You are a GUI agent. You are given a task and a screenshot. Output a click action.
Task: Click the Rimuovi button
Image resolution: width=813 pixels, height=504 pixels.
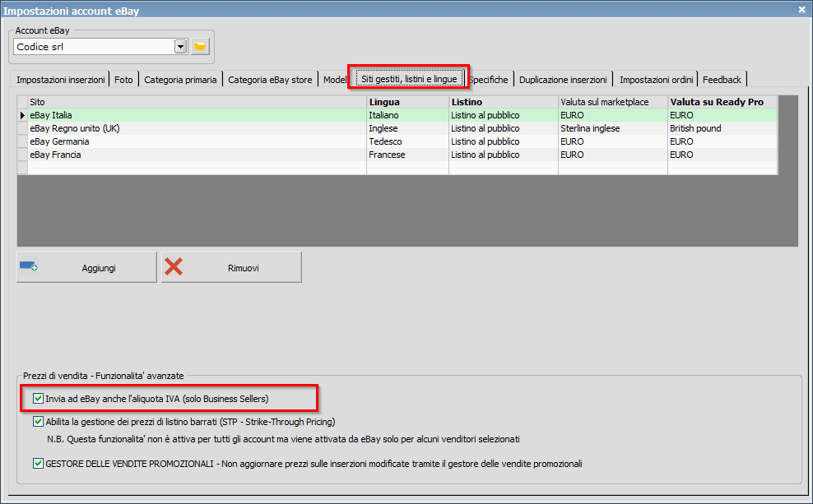tap(231, 267)
